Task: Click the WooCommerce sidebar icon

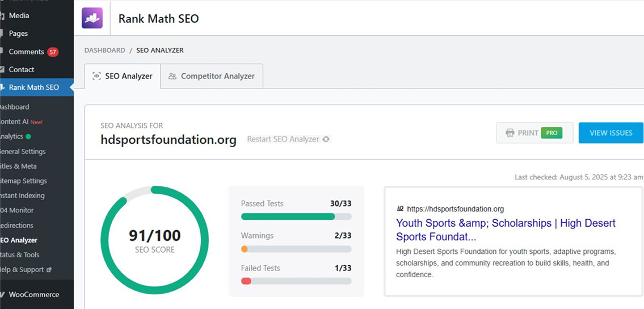Action: 2,295
